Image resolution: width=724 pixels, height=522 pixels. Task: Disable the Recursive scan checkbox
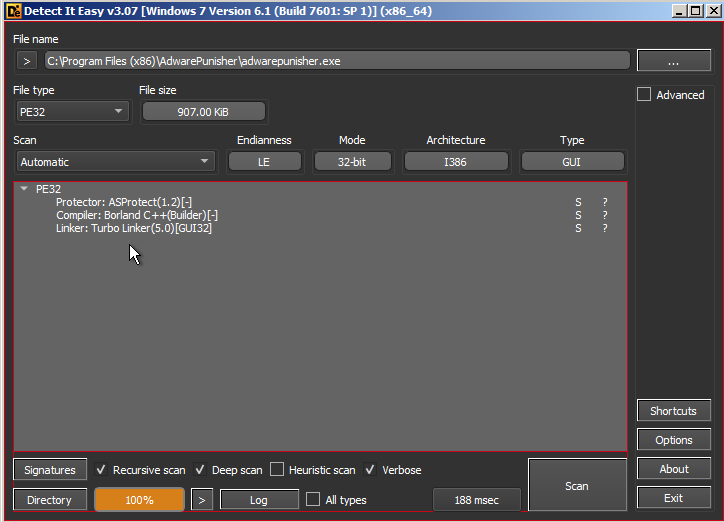pyautogui.click(x=101, y=470)
